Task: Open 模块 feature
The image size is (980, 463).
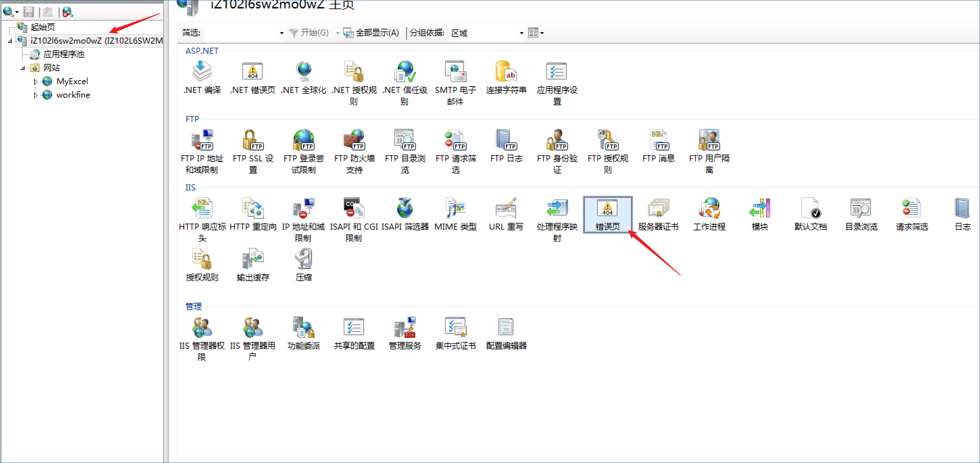Action: click(x=760, y=214)
